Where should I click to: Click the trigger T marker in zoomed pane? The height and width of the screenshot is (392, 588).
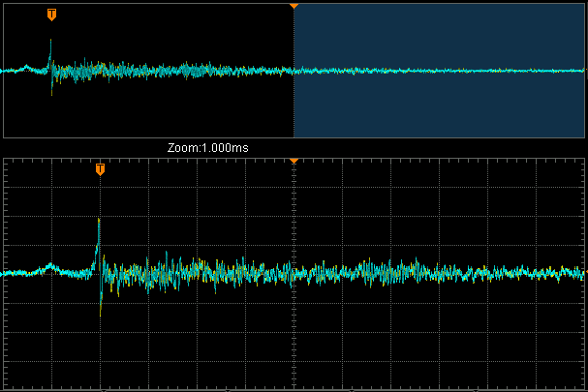point(100,169)
